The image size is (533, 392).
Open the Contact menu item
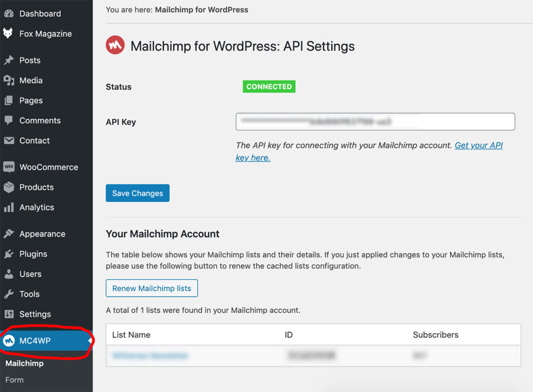[x=34, y=140]
